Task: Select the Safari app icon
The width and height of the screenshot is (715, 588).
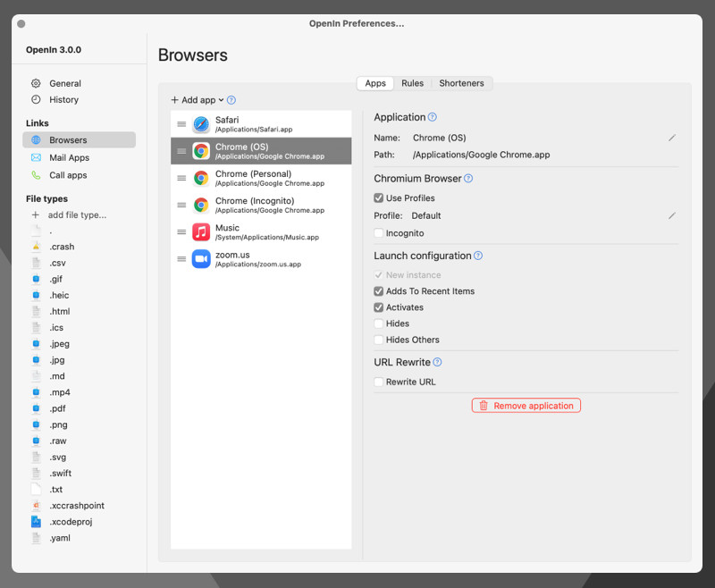Action: point(201,124)
